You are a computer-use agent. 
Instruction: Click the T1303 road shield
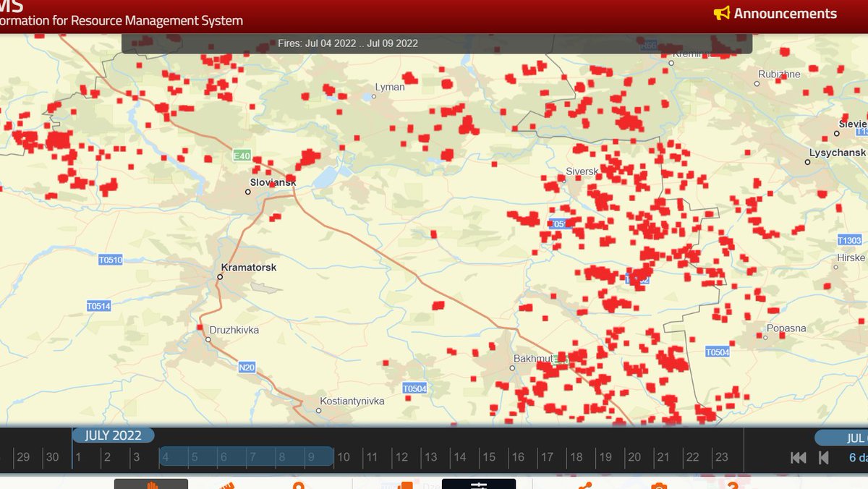849,240
